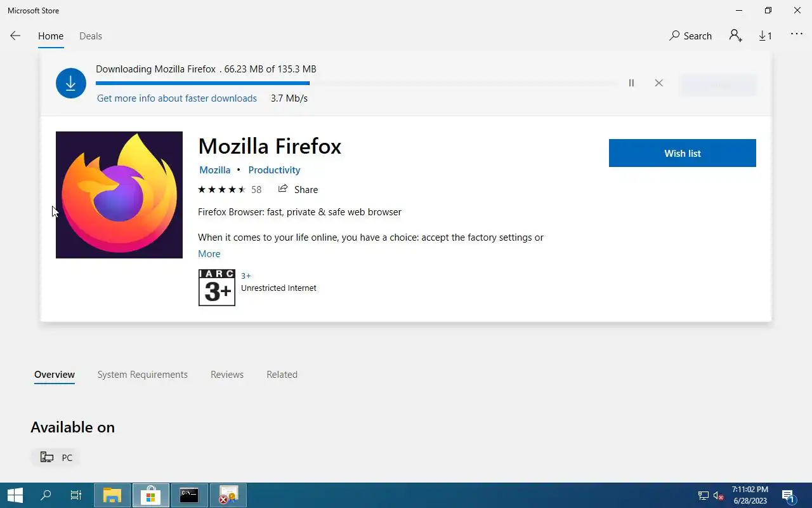
Task: Click the Firefox app logo thumbnail
Action: (119, 195)
